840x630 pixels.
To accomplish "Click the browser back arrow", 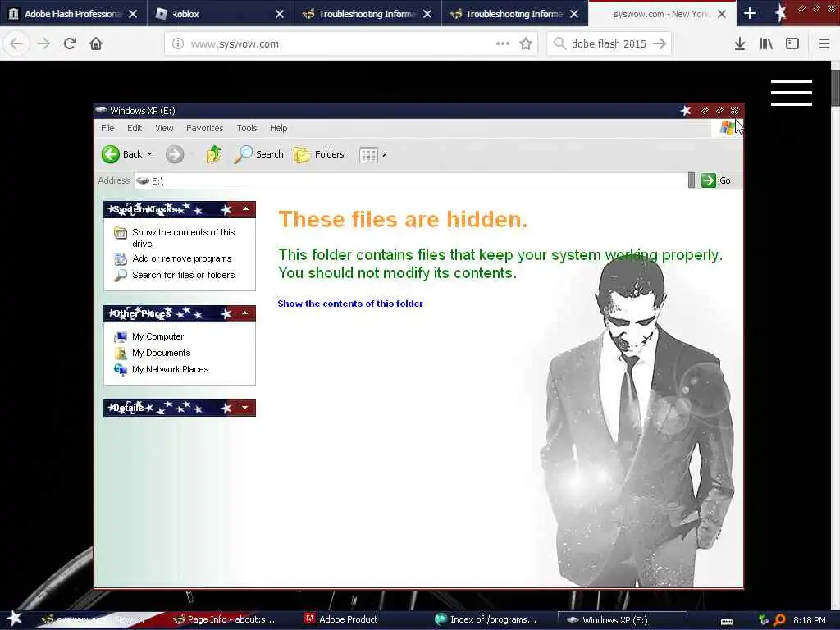I will point(16,44).
